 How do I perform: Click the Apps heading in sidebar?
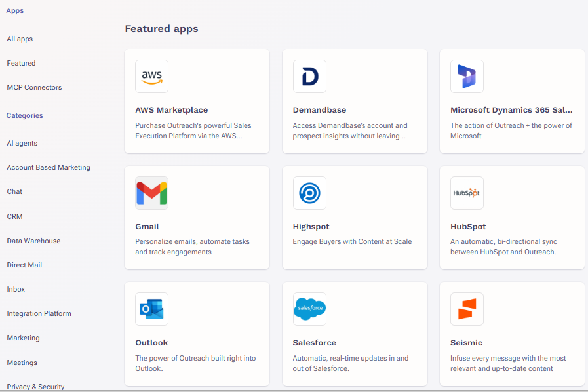point(14,11)
